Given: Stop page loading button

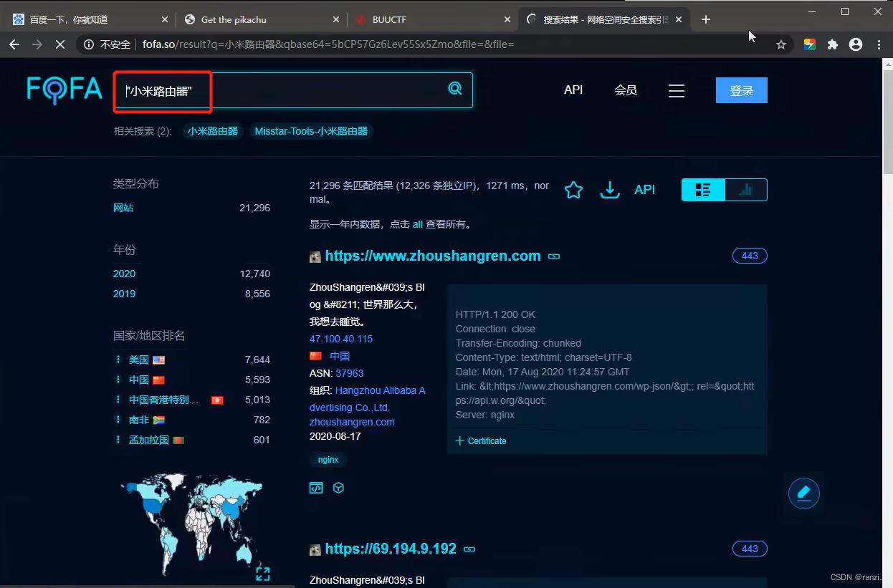Looking at the screenshot, I should click(x=60, y=44).
